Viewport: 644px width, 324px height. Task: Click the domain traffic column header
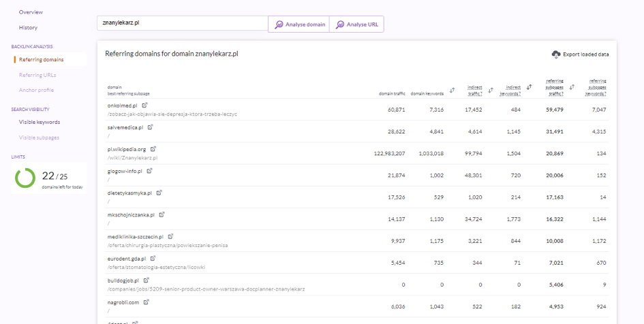click(392, 93)
